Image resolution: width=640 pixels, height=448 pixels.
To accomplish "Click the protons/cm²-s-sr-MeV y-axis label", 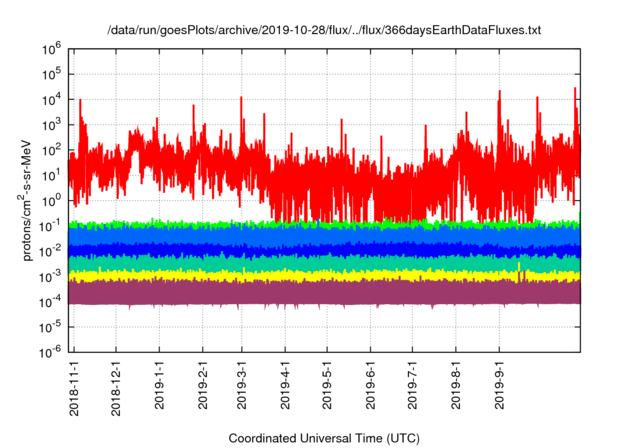I will click(28, 200).
